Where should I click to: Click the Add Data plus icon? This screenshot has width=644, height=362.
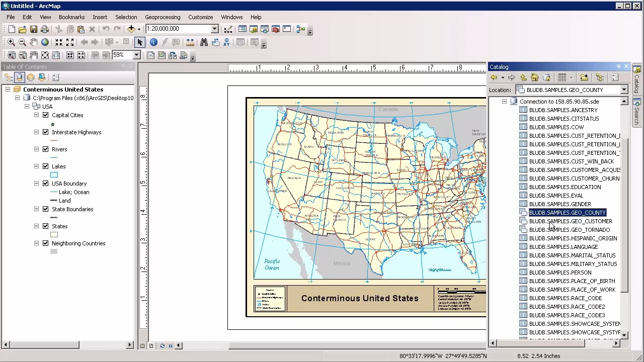pos(131,29)
